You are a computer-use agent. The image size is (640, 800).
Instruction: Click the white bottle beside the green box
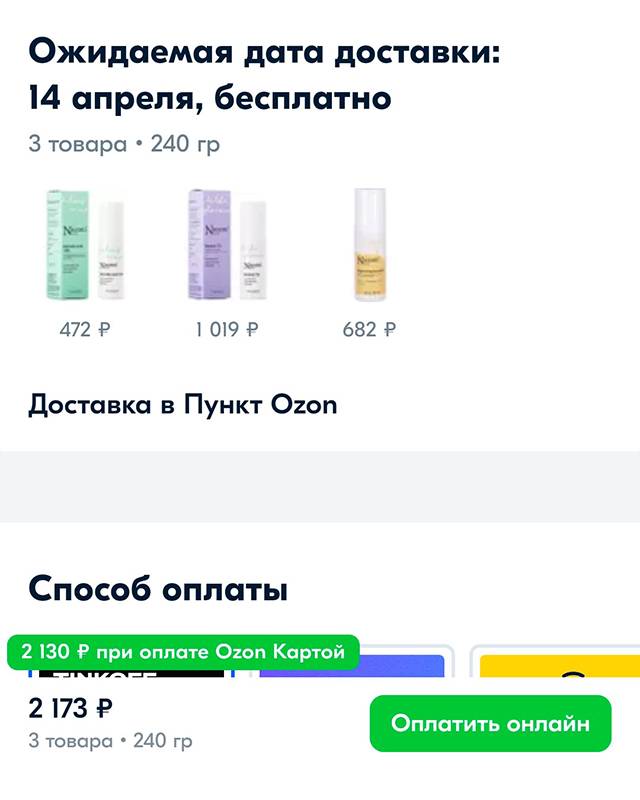111,250
